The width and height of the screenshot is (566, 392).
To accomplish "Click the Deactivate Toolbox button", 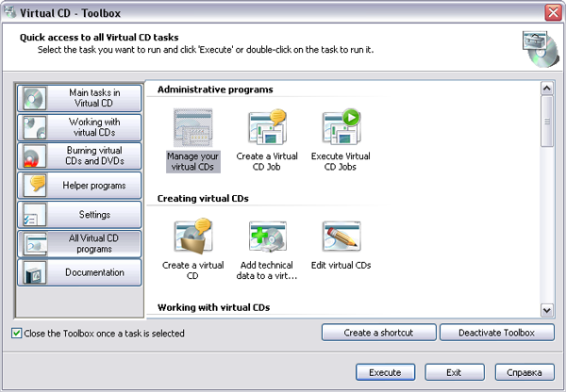I will click(x=497, y=333).
